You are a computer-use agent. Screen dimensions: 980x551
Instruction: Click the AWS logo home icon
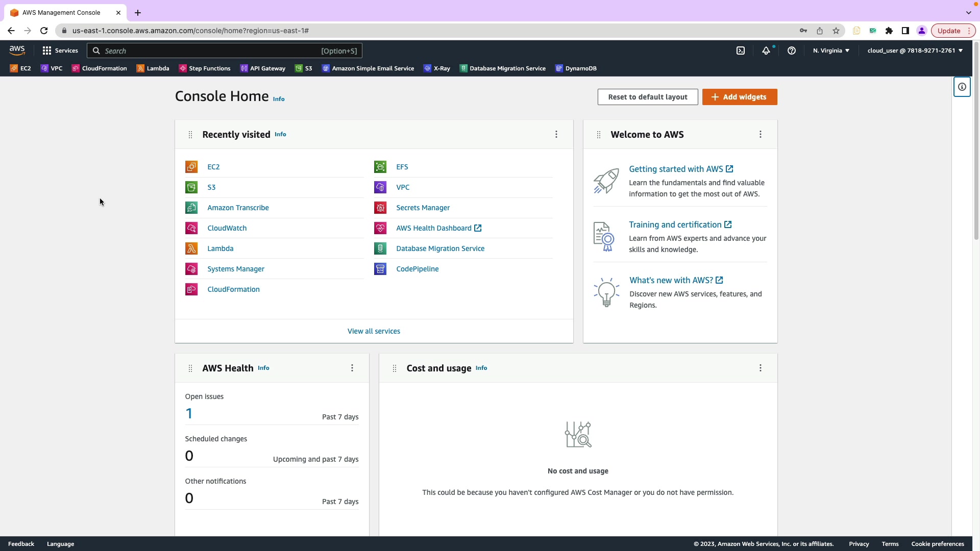17,51
